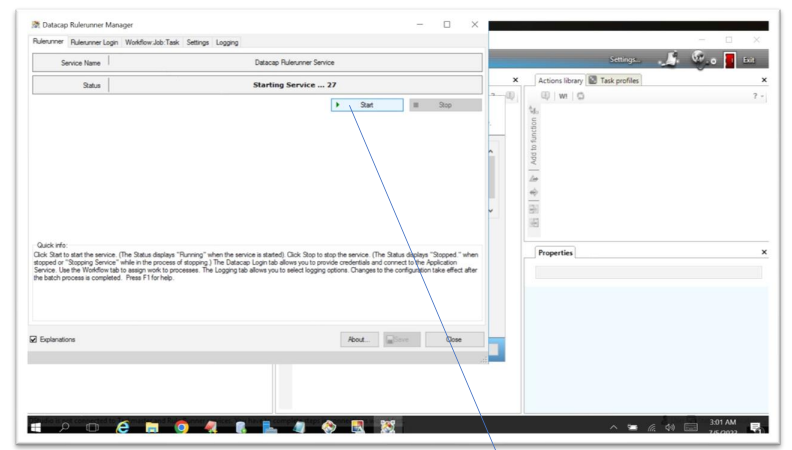The width and height of the screenshot is (792, 450).
Task: Click the picture app taskbar icon
Action: [x=358, y=427]
